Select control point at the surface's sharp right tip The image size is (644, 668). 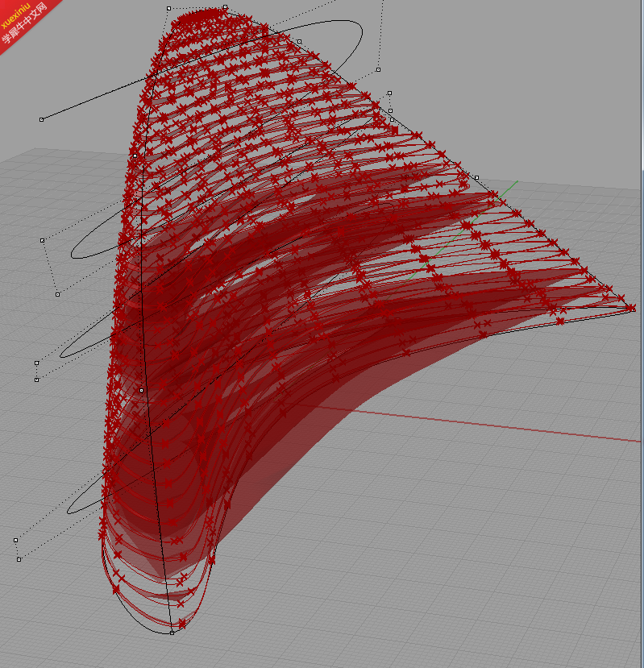click(634, 309)
